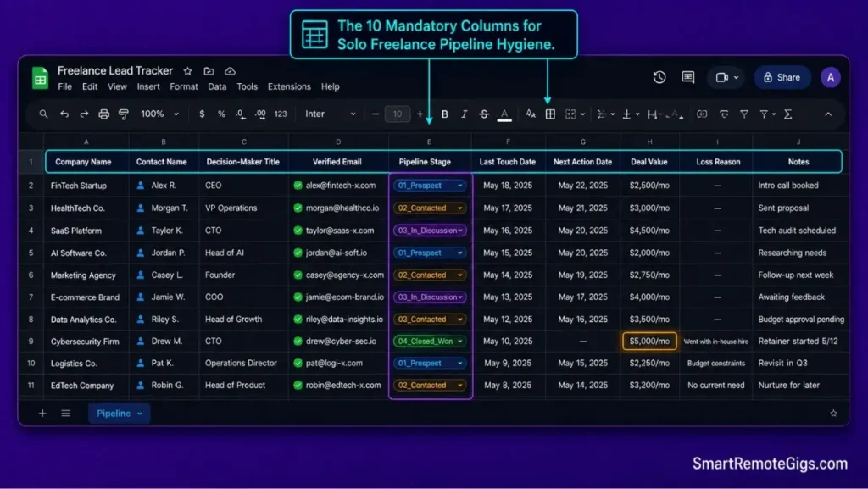Move the document using folder icon

209,71
